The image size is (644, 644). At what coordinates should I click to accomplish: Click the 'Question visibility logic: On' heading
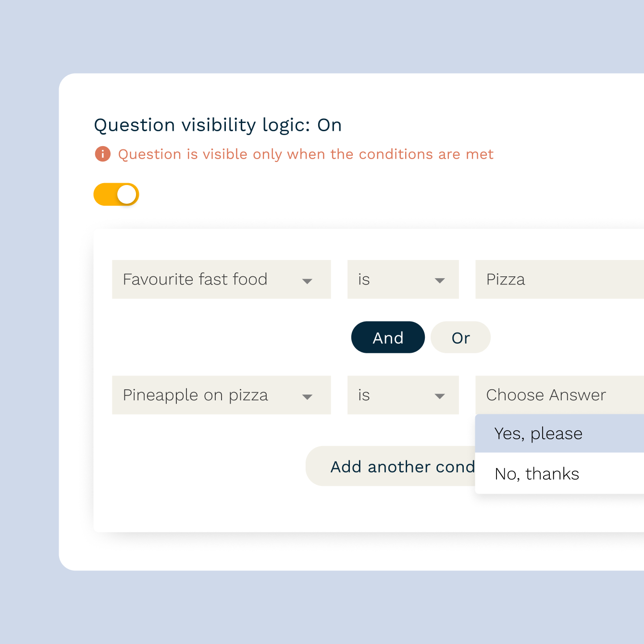[217, 125]
